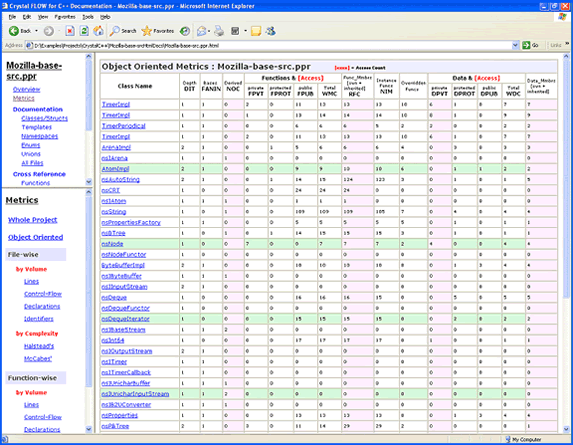573x445 pixels.
Task: Open the Whole Project metrics link
Action: coord(33,220)
